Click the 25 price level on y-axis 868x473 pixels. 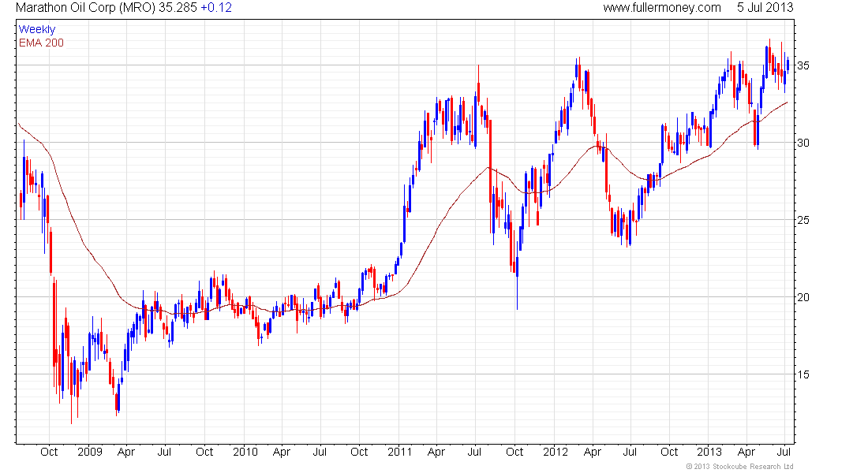click(805, 220)
